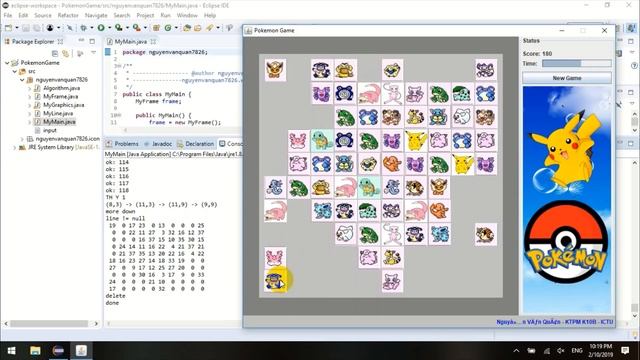Expand MyFrame.java tree node
Screen dimensions: 640x360
point(30,97)
